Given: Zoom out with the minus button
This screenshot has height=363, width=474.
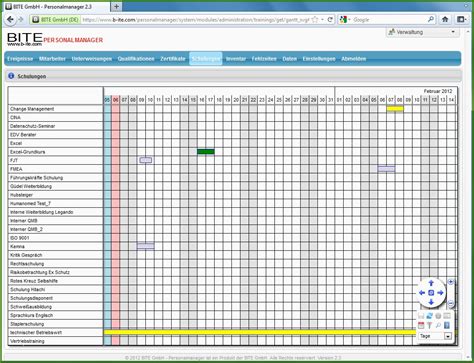Looking at the screenshot, I should pyautogui.click(x=451, y=304).
